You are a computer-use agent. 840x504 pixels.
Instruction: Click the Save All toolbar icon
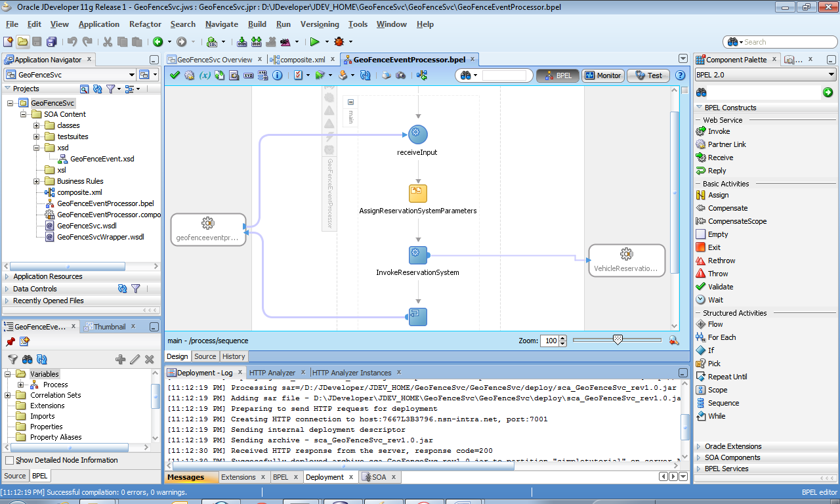pos(51,41)
